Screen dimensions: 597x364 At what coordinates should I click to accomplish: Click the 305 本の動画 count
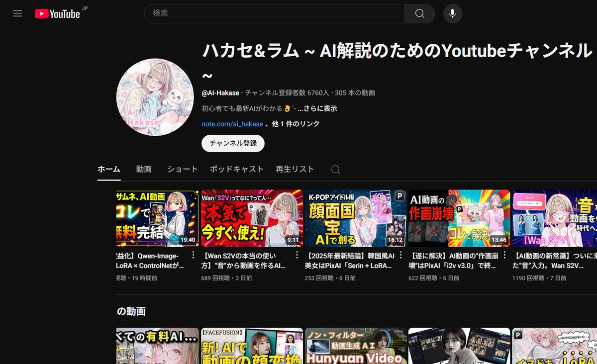(355, 93)
